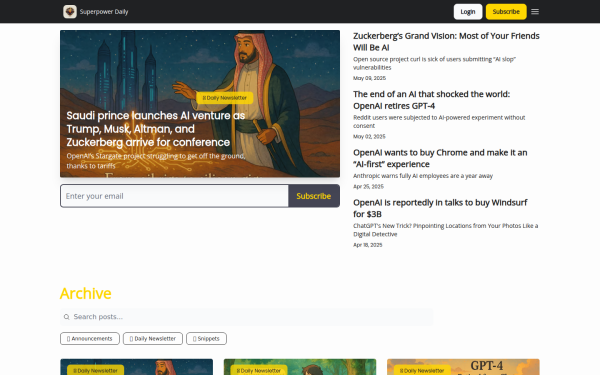
Task: Click 'Open source project curl' subtitle text
Action: (x=434, y=63)
